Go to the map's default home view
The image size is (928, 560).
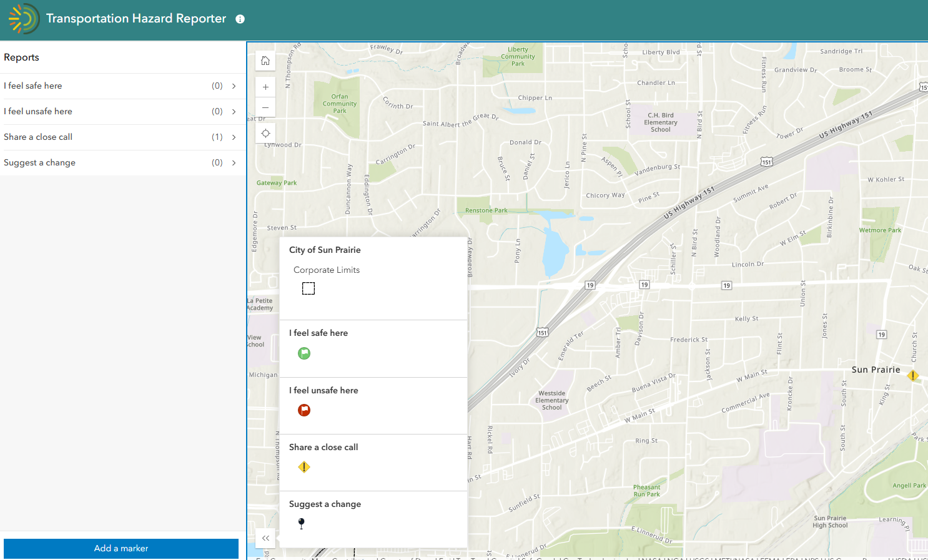click(265, 61)
